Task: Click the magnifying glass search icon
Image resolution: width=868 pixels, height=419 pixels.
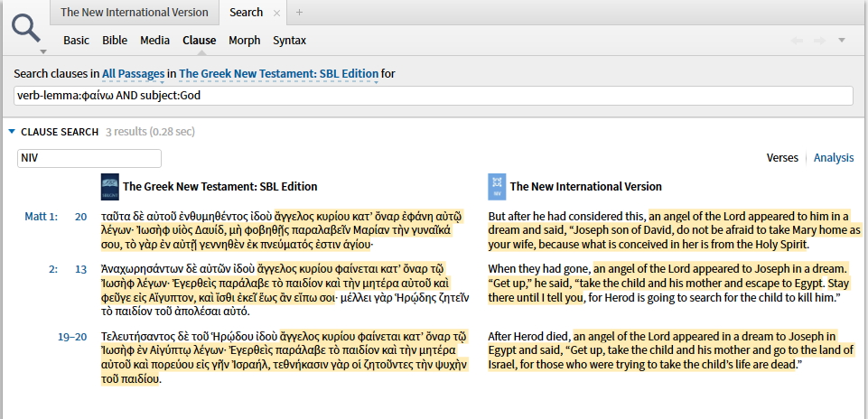Action: coord(26,28)
